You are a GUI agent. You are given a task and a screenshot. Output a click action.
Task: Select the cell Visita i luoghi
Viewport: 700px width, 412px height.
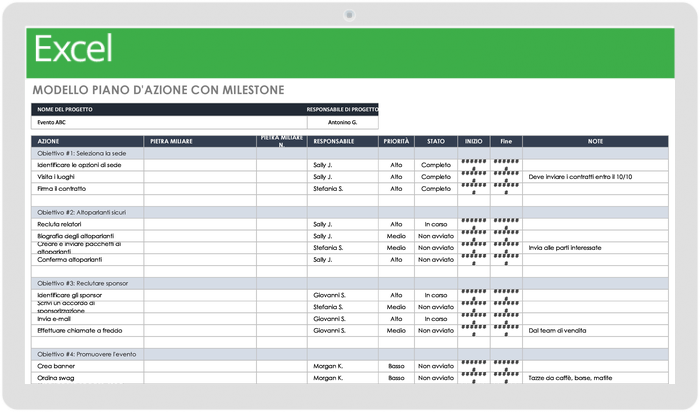88,177
